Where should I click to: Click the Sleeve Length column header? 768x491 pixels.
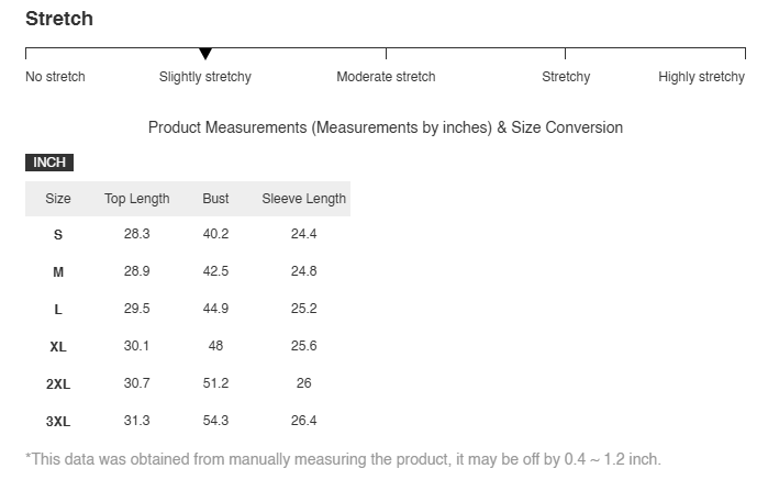click(x=304, y=199)
